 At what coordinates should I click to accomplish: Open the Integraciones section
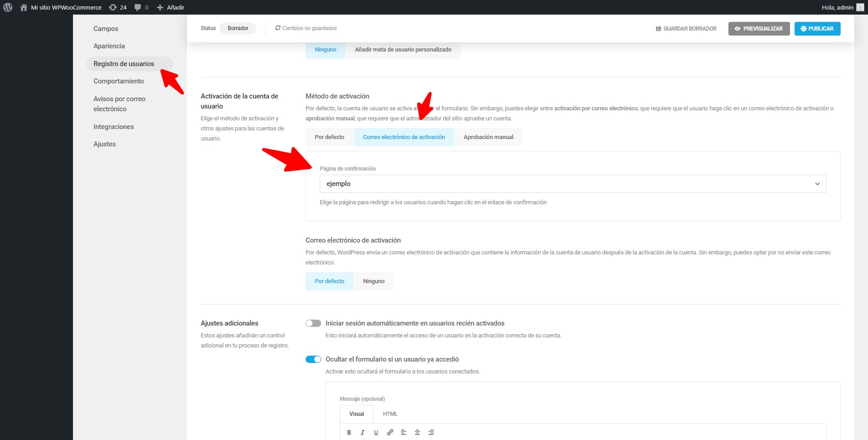114,127
